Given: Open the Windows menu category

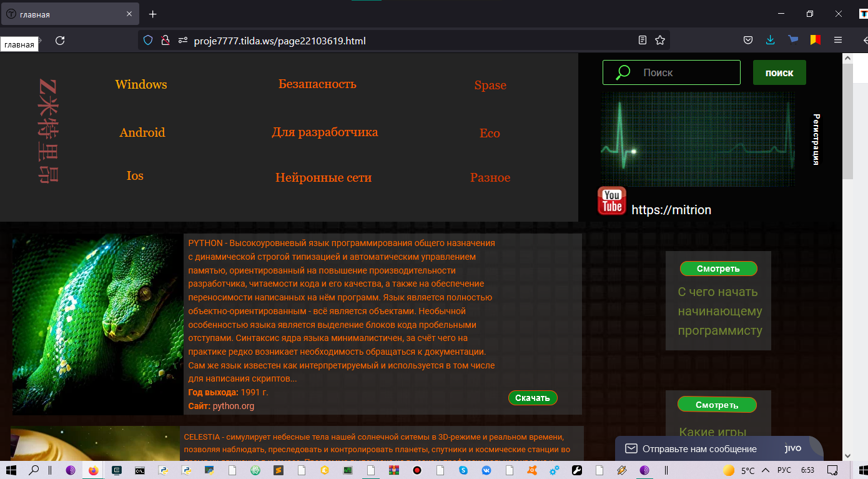Looking at the screenshot, I should (x=141, y=84).
